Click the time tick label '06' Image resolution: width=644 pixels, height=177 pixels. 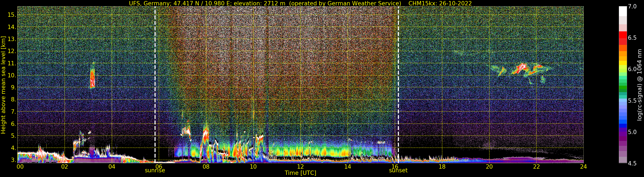coord(159,166)
